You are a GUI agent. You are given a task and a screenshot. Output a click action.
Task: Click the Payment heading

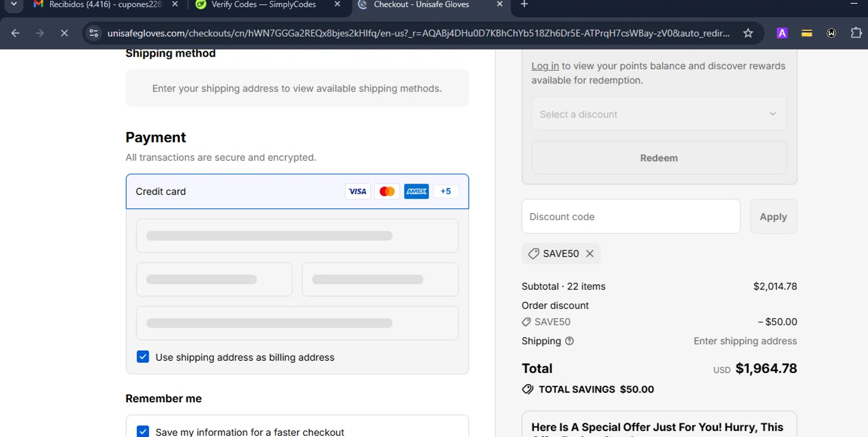click(x=156, y=137)
